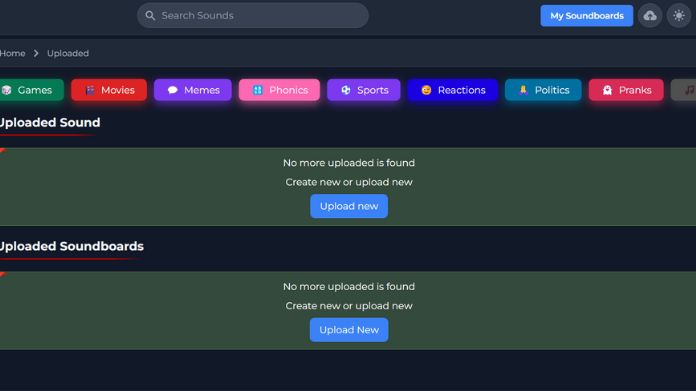Select the Pranks category

pyautogui.click(x=626, y=90)
